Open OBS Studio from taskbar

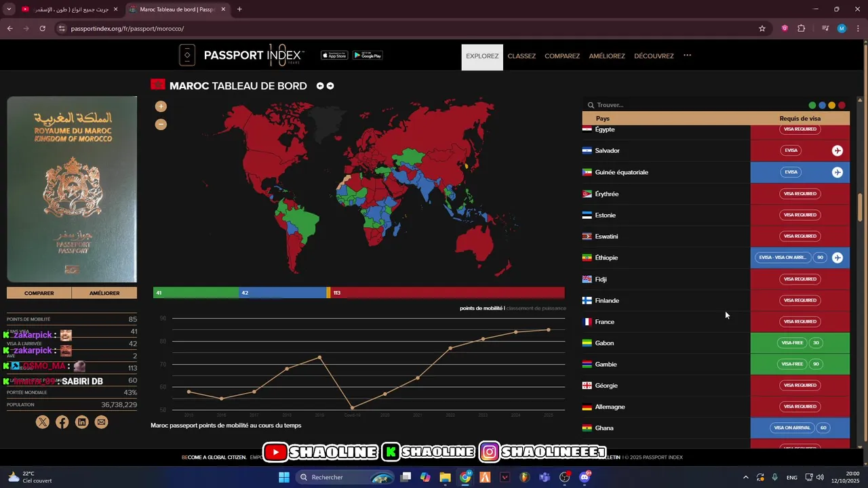[564, 477]
